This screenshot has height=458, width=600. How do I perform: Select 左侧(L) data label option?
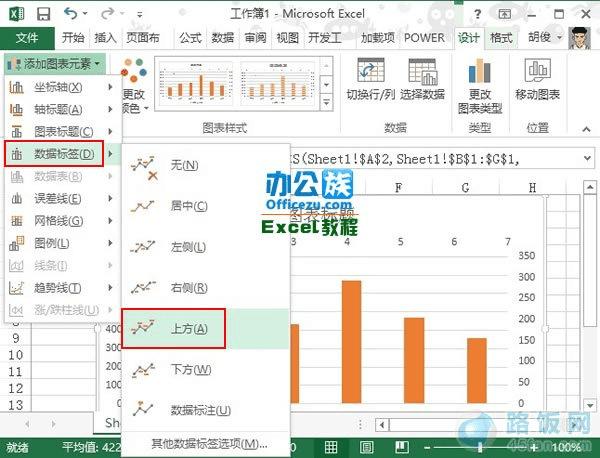coord(205,247)
